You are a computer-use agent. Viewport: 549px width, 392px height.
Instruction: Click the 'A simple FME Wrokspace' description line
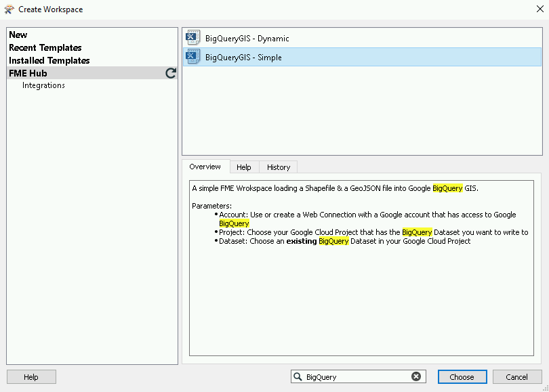point(335,188)
